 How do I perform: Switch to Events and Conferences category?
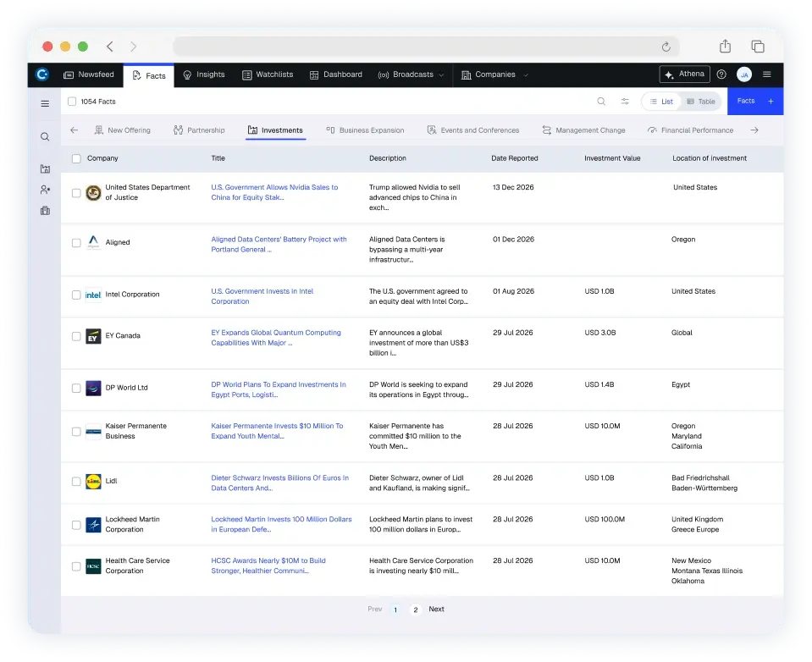pos(472,130)
